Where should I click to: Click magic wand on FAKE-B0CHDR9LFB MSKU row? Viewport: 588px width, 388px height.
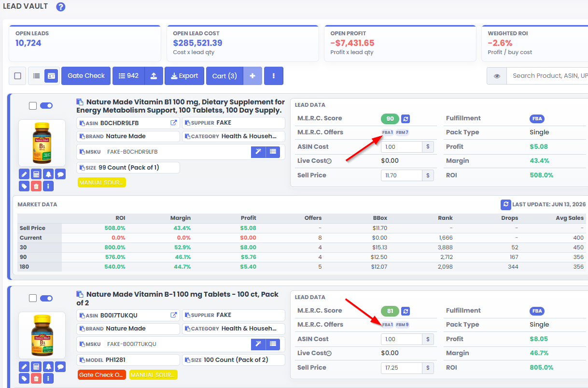(x=258, y=152)
